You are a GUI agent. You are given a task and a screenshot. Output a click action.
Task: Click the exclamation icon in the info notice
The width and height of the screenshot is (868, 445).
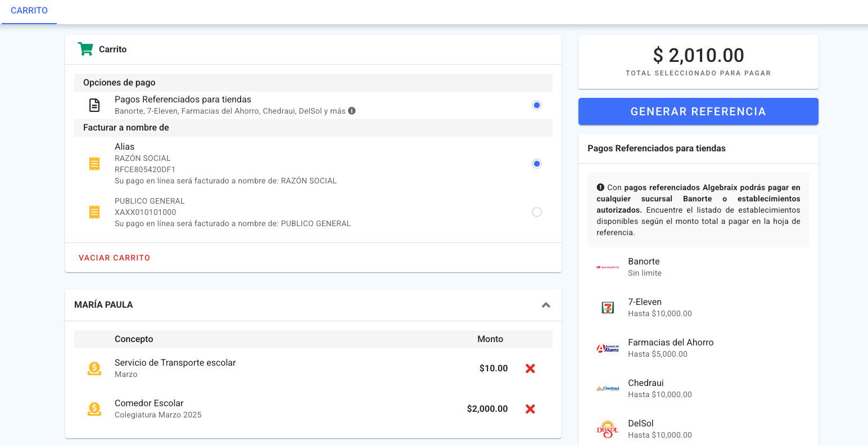point(600,187)
